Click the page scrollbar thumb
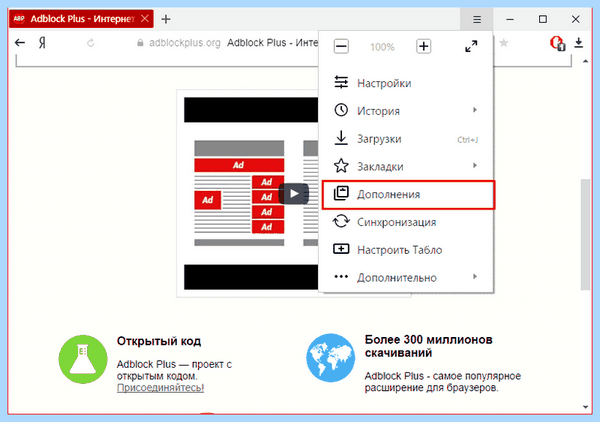600x422 pixels. [585, 234]
